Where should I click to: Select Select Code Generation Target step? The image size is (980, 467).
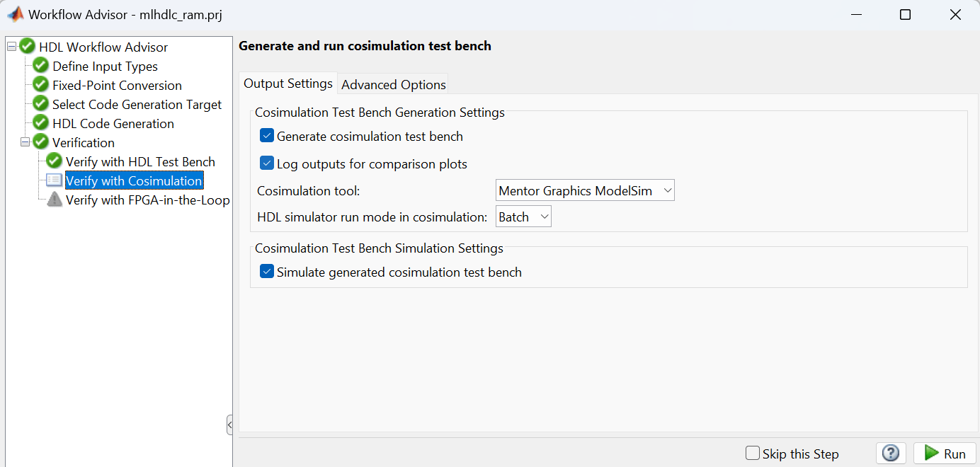[x=137, y=105]
